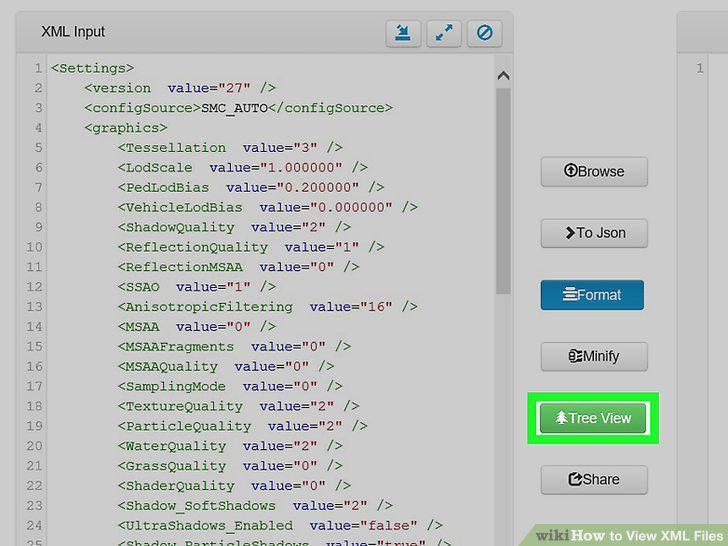728x546 pixels.
Task: Click the scrollbar up arrow
Action: pos(503,75)
